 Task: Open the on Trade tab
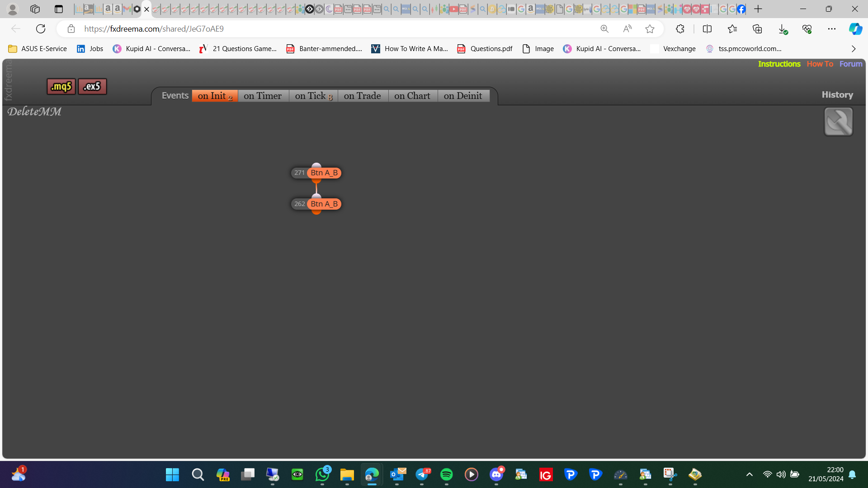(363, 96)
